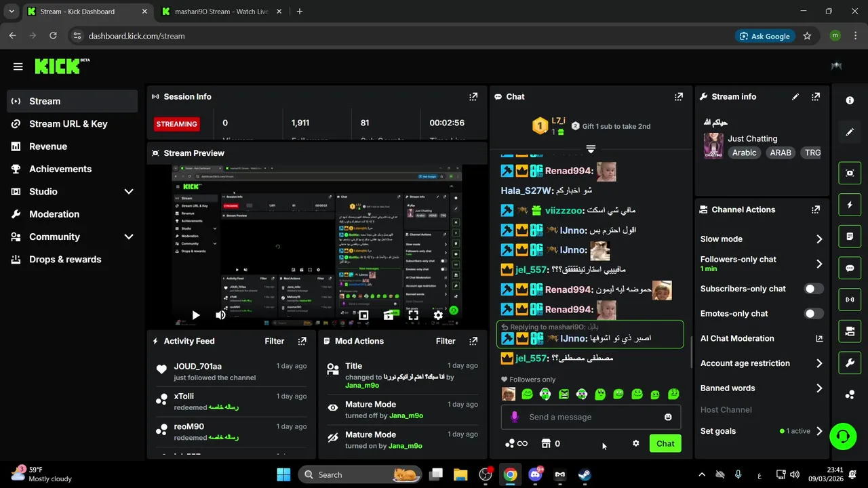The image size is (868, 488).
Task: Toggle Session Info broadcast widget in right rail
Action: 850,299
